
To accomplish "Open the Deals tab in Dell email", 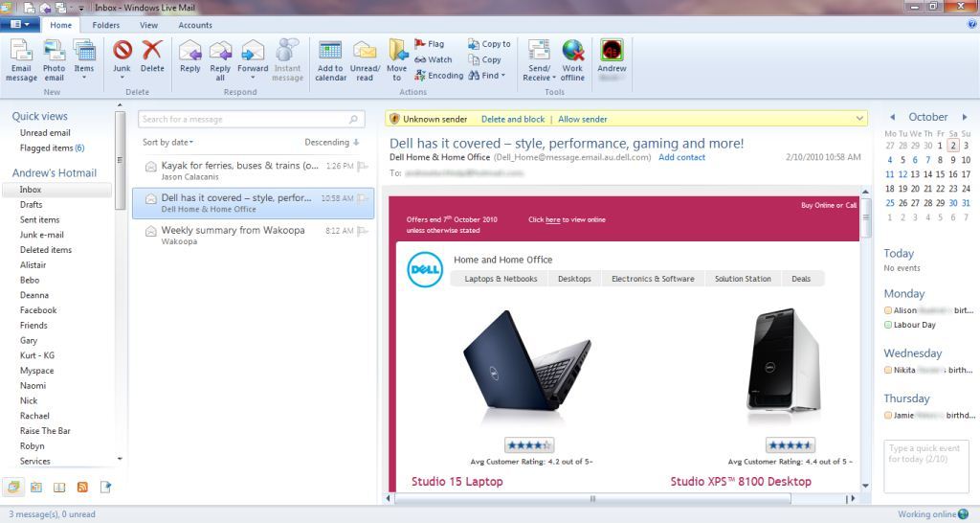I will pos(801,279).
